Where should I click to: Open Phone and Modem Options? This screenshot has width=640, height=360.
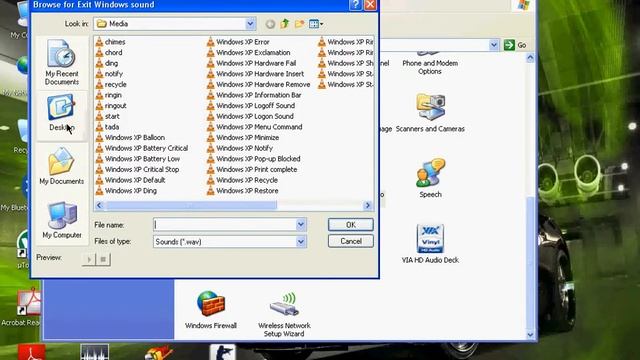click(430, 64)
